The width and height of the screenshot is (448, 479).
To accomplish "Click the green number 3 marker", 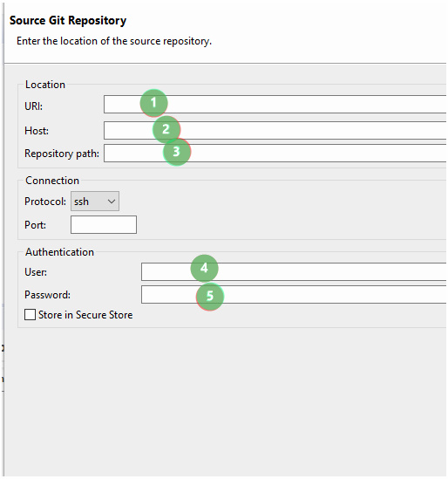I will (x=177, y=152).
